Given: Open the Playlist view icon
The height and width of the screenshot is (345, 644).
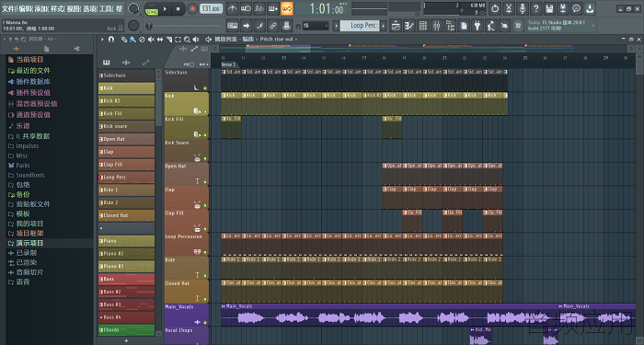Looking at the screenshot, I should coord(396,26).
